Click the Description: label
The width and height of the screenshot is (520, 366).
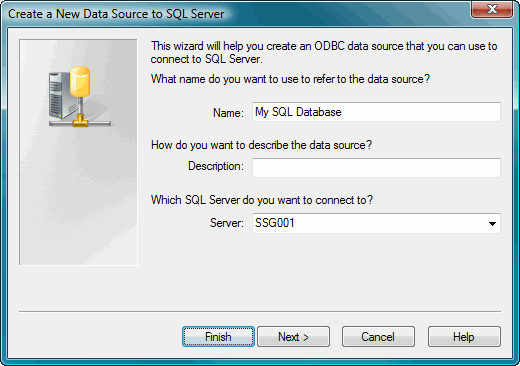coord(216,166)
